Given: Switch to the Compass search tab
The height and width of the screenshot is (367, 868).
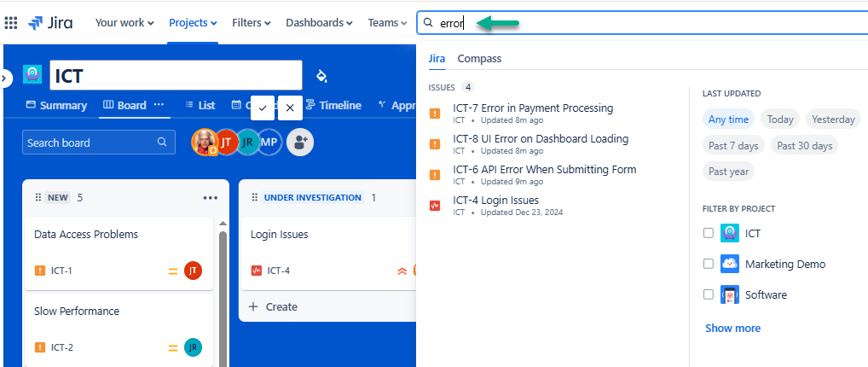Looking at the screenshot, I should tap(479, 58).
